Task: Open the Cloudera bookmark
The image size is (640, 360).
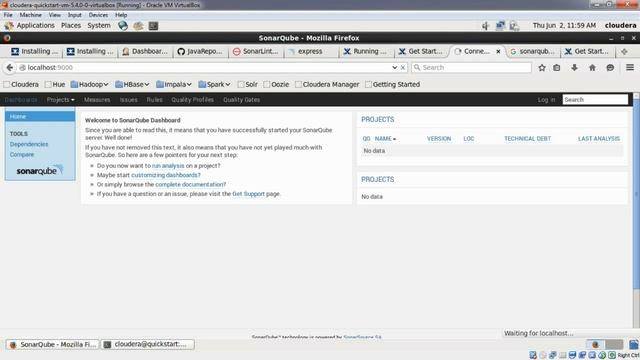Action: point(21,84)
